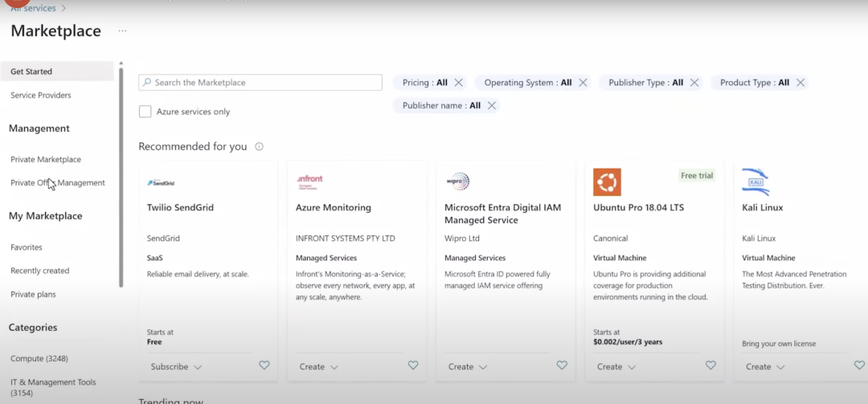Image resolution: width=868 pixels, height=404 pixels.
Task: Open the Marketplace more options ellipsis
Action: (x=122, y=31)
